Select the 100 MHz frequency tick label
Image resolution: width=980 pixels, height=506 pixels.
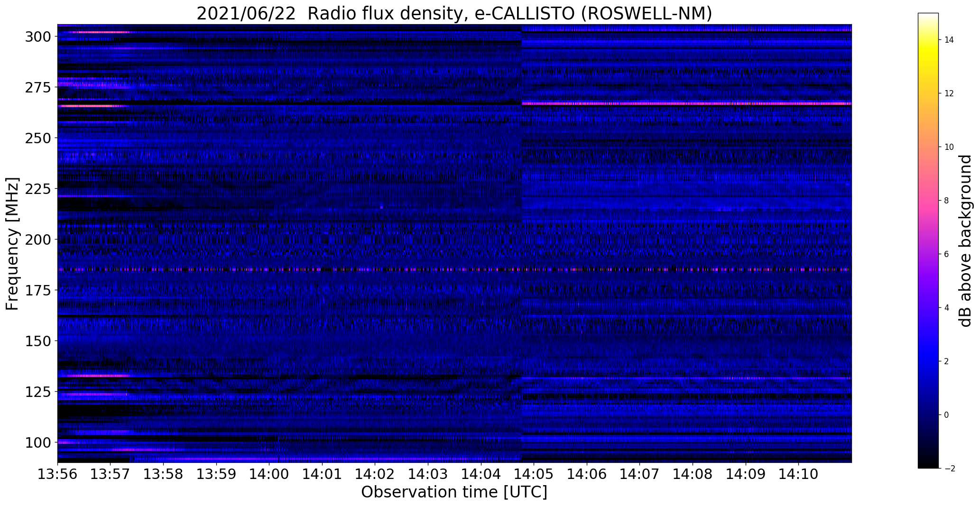[x=38, y=442]
